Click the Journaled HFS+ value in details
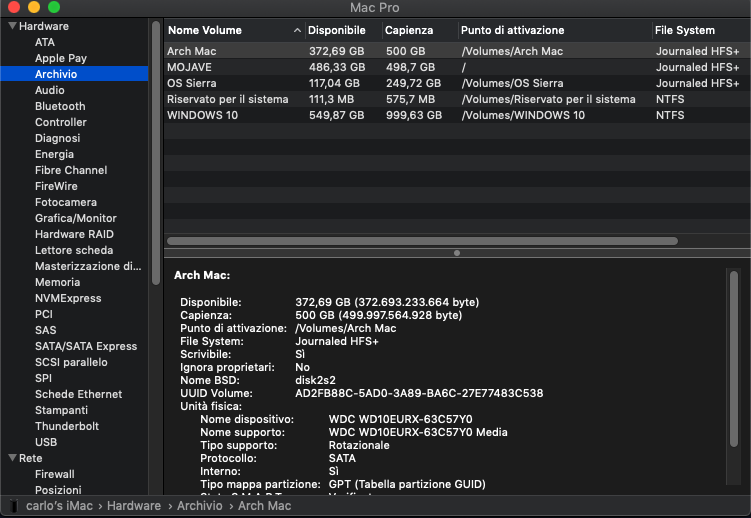The height and width of the screenshot is (518, 751). [x=337, y=341]
